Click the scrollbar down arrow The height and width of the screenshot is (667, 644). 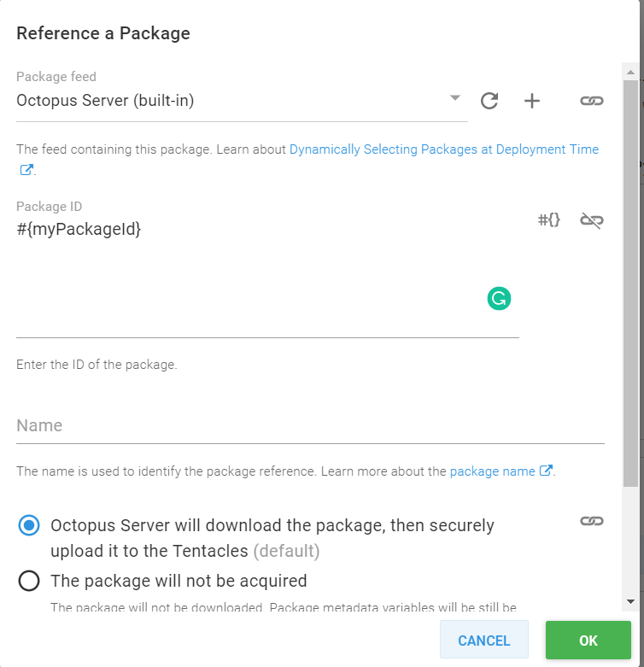tap(630, 601)
